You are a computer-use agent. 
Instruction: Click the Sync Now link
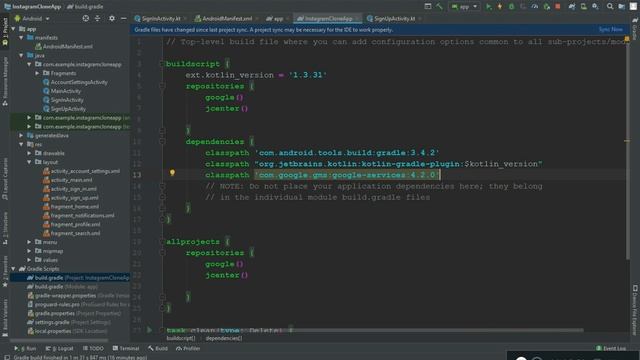611,29
